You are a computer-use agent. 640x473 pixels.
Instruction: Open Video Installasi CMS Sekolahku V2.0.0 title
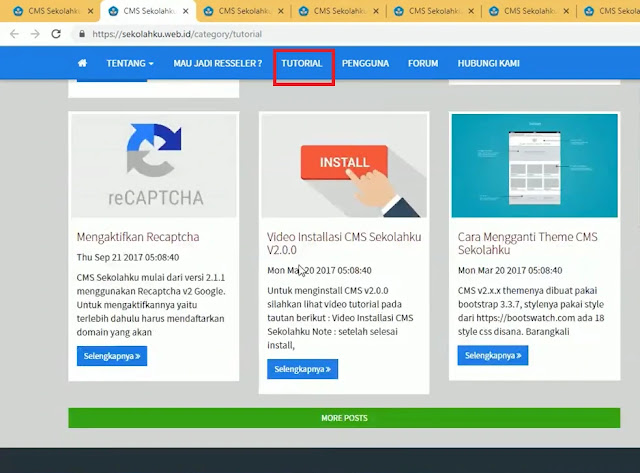[344, 243]
